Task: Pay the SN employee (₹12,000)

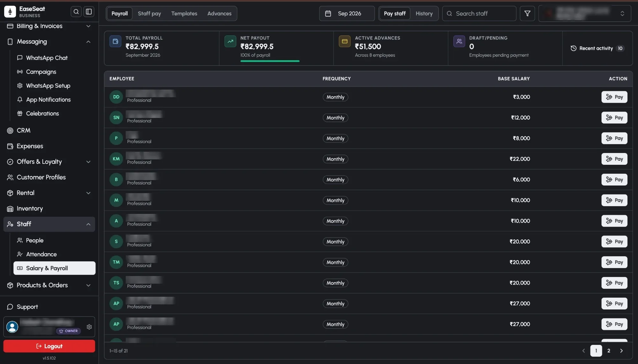Action: pyautogui.click(x=614, y=118)
